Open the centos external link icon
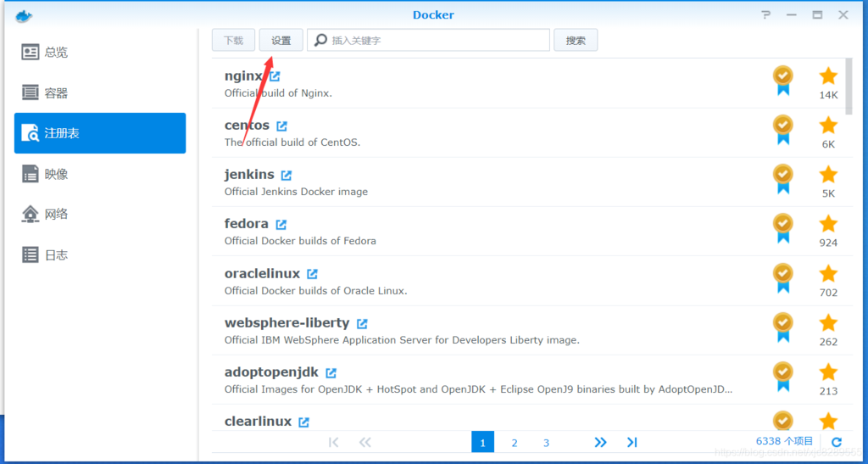 (281, 126)
